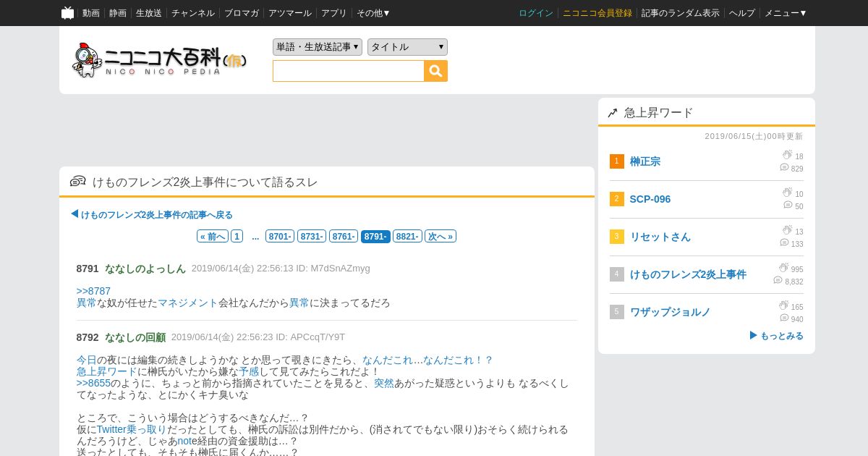Open trending word ワザップジョルノ

670,312
